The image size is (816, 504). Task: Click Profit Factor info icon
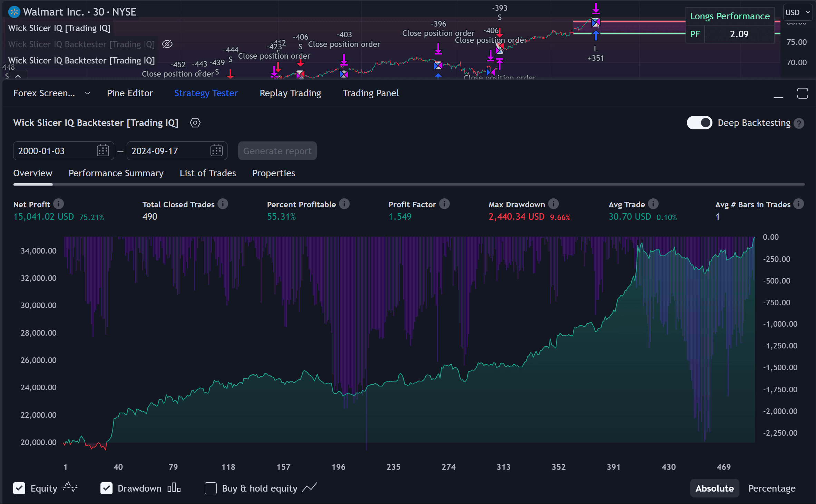click(x=444, y=204)
